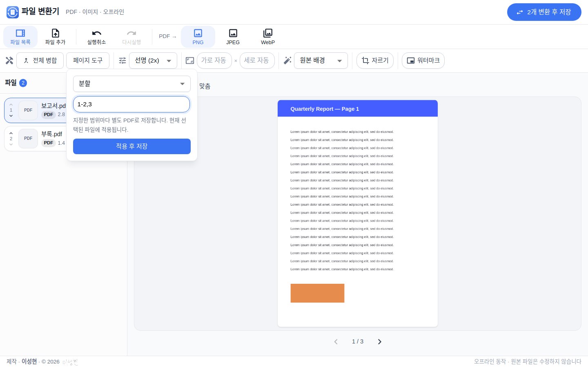
Task: Open the 원본 배경 dropdown
Action: point(321,61)
